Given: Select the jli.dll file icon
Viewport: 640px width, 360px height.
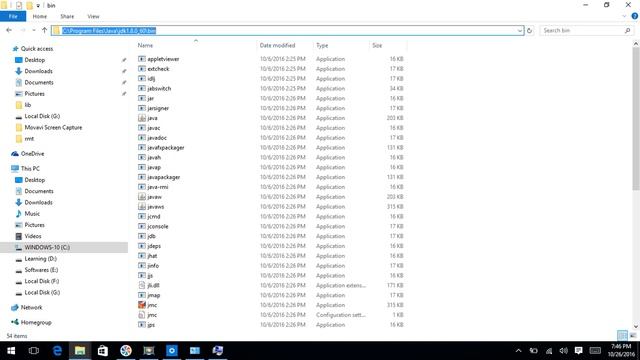Looking at the screenshot, I should point(142,285).
